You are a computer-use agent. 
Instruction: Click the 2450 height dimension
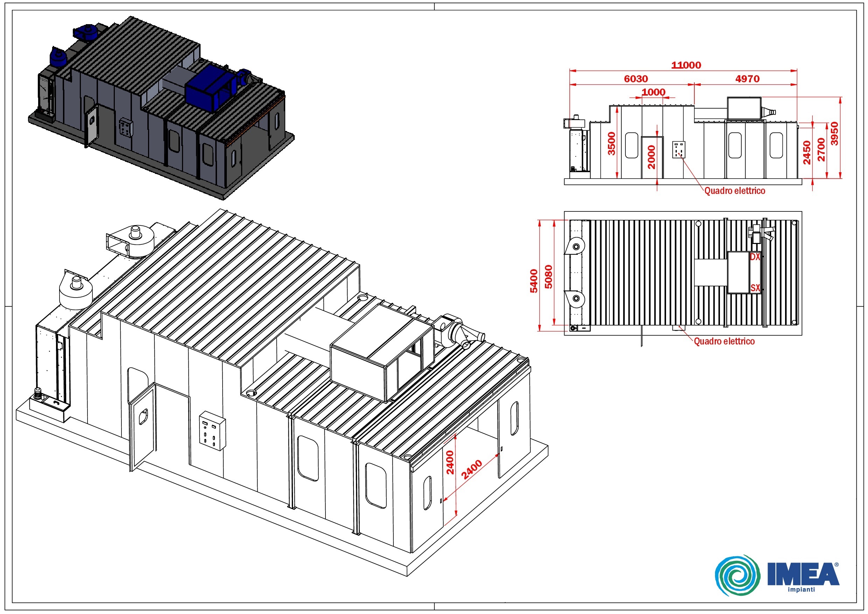(807, 152)
